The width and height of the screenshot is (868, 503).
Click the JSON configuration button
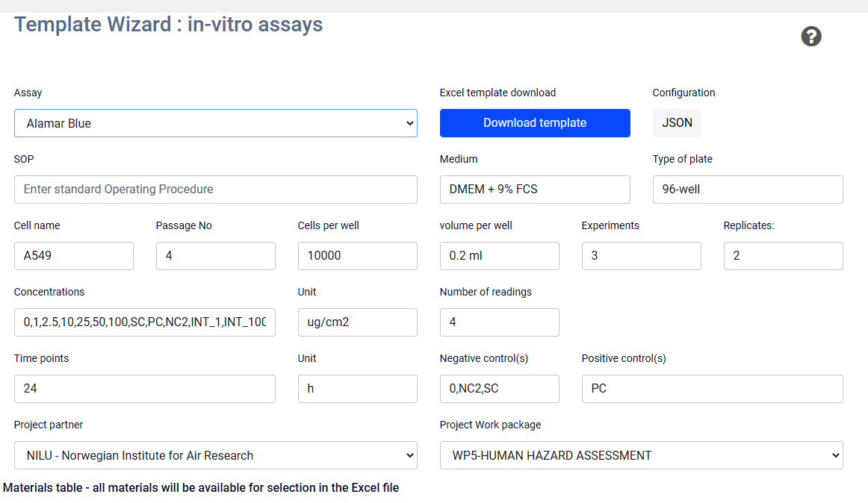point(677,123)
